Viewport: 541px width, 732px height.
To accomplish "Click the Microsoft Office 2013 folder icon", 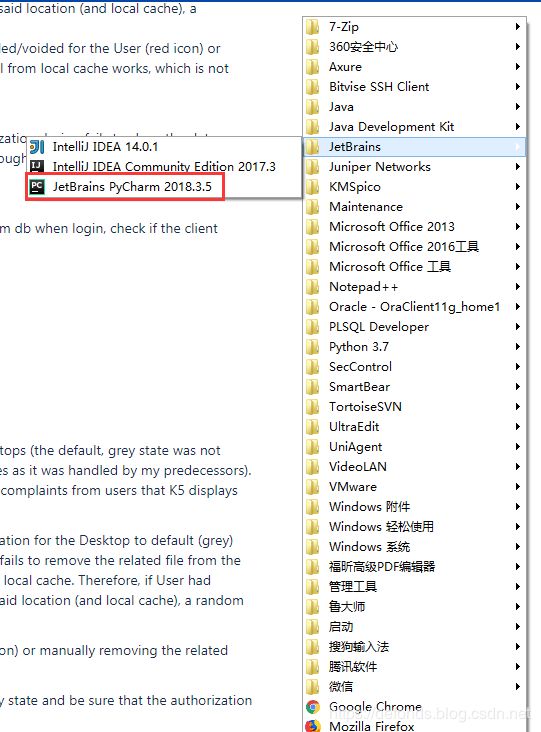I will tap(312, 227).
